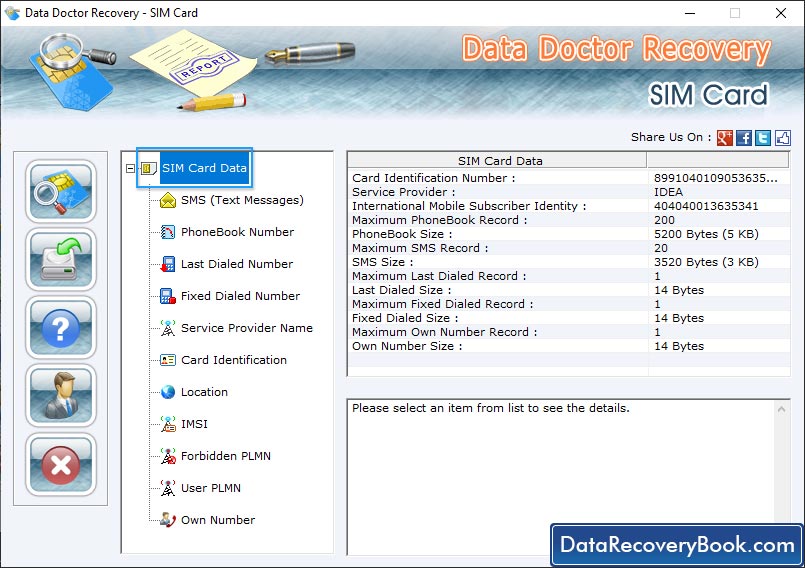Select Service Provider Name tree item
805x568 pixels.
tap(247, 328)
